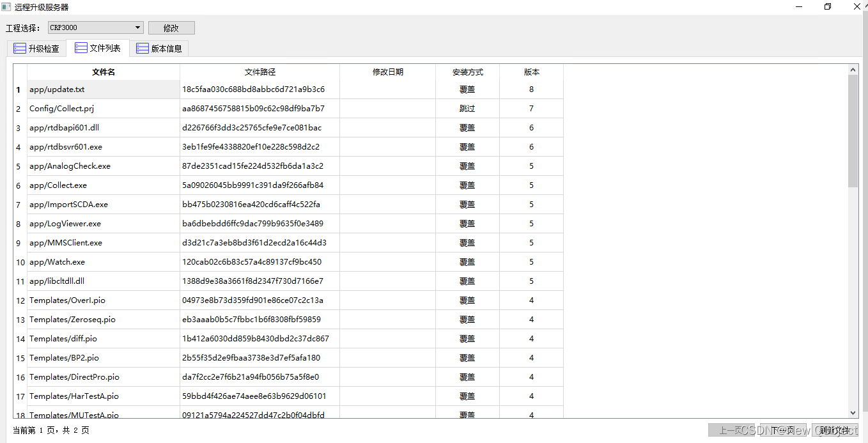Select the app/MMSClient.exe cell
The height and width of the screenshot is (443, 868).
pyautogui.click(x=104, y=243)
